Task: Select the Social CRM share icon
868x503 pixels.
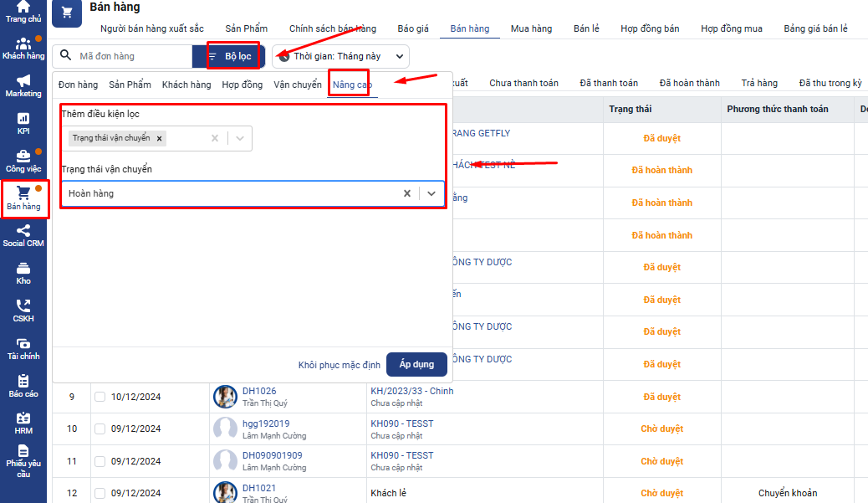Action: click(23, 234)
